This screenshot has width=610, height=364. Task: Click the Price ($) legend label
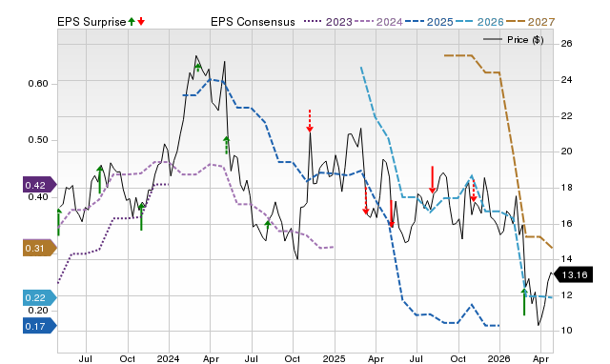(x=525, y=40)
